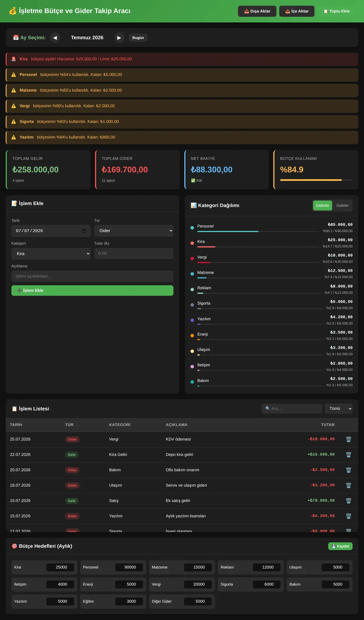
Task: Click the Tarih date input
Action: (x=51, y=231)
